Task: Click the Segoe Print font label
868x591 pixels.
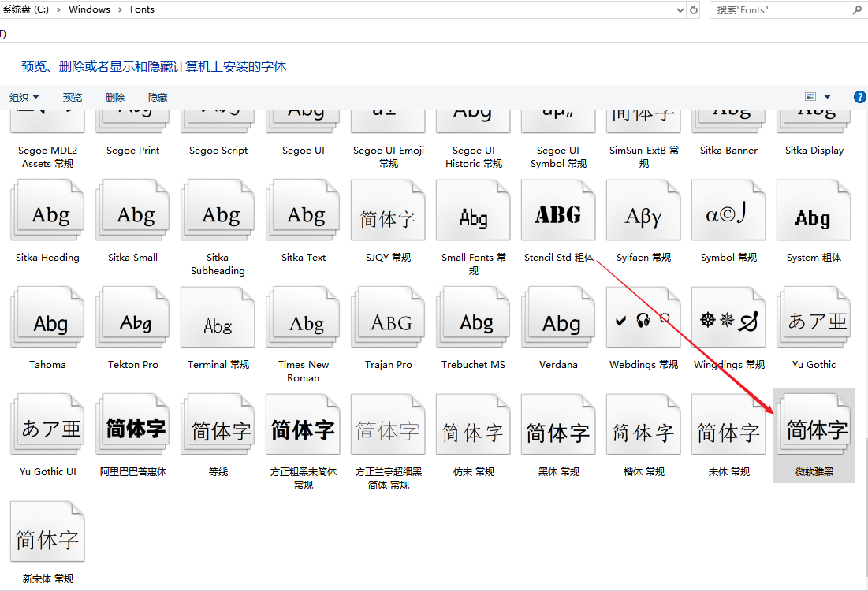Action: pyautogui.click(x=133, y=150)
